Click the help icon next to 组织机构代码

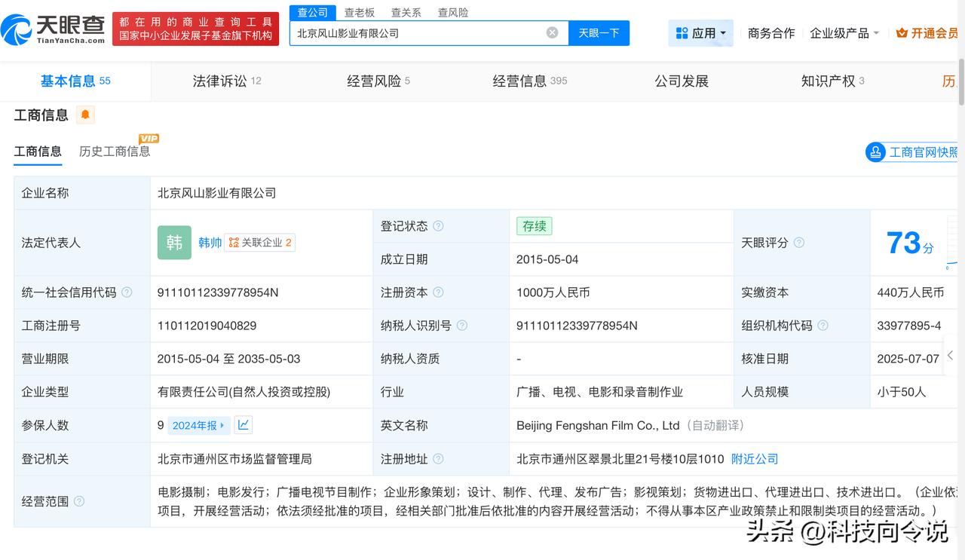point(823,326)
